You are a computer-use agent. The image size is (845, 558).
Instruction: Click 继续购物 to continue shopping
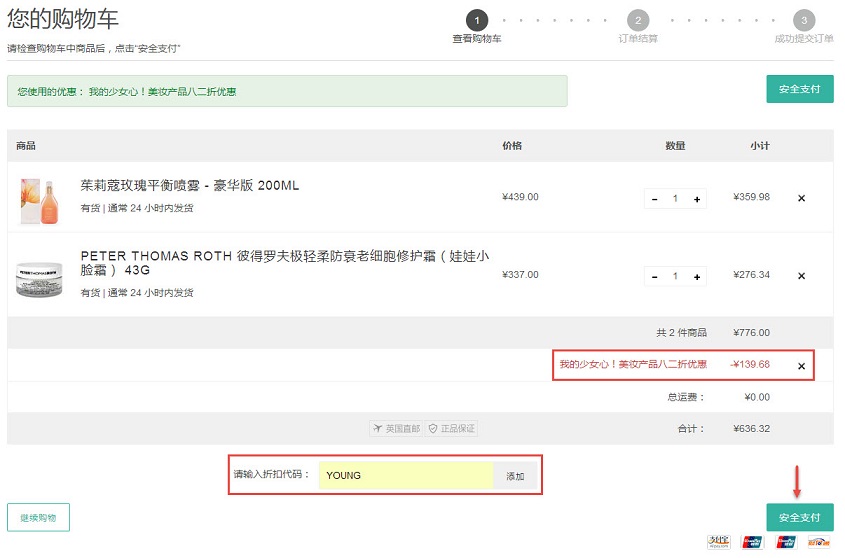coord(38,518)
